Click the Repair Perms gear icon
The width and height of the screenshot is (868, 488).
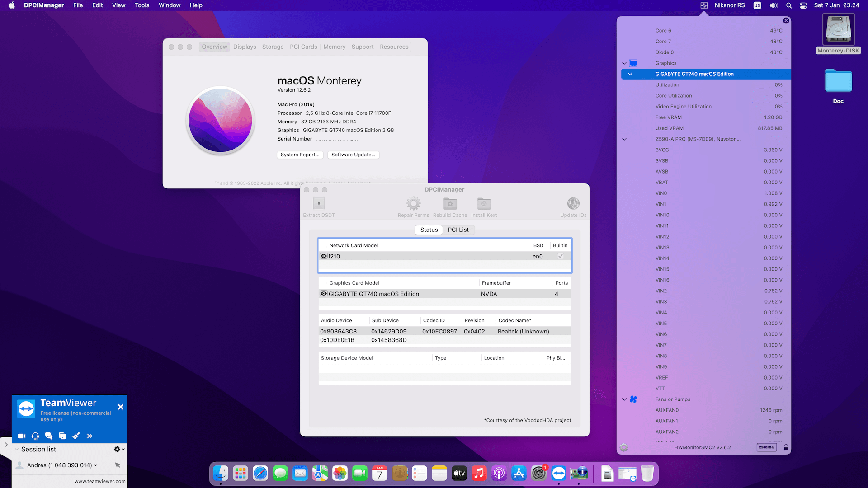(x=413, y=204)
